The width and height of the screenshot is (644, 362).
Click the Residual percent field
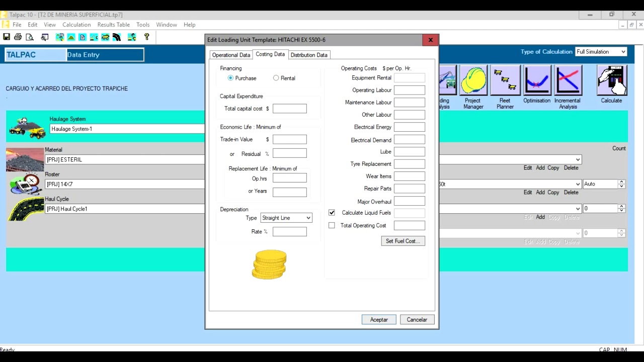[290, 153]
